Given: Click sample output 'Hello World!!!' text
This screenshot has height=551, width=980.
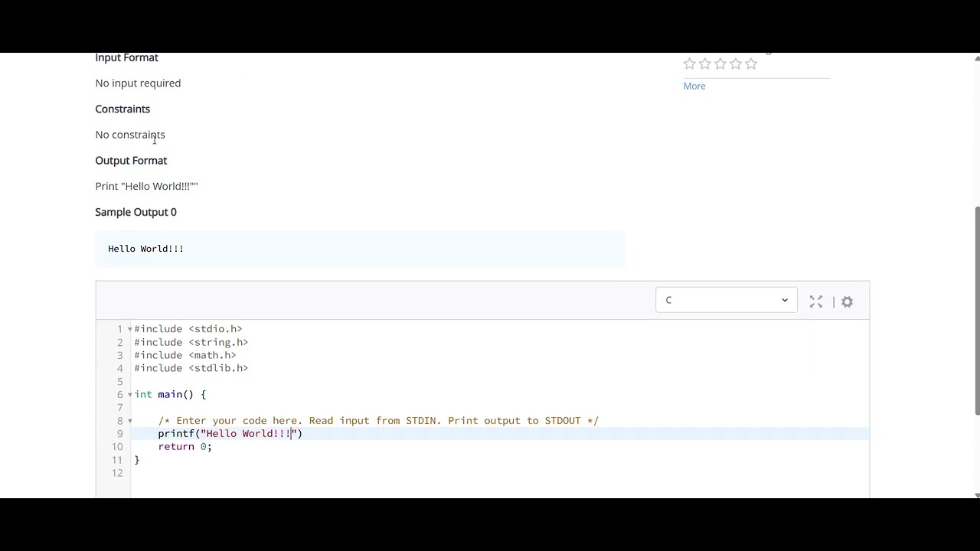Looking at the screenshot, I should pos(145,249).
